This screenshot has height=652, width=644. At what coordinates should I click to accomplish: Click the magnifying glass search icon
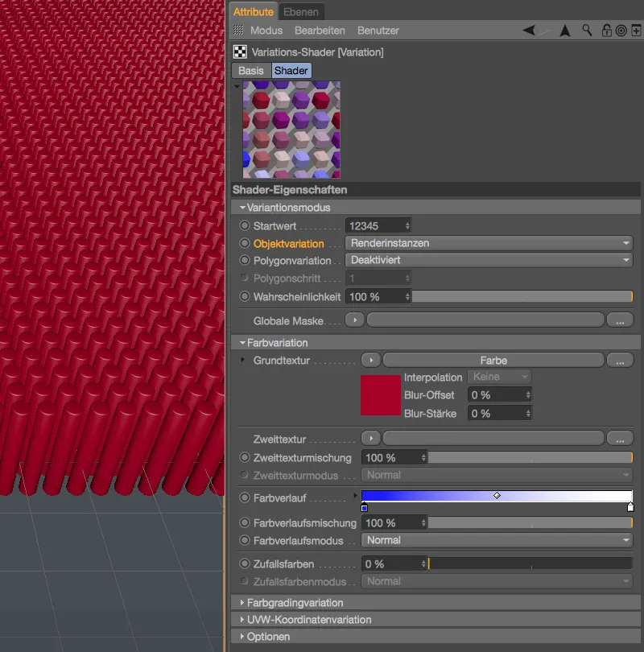(x=587, y=30)
